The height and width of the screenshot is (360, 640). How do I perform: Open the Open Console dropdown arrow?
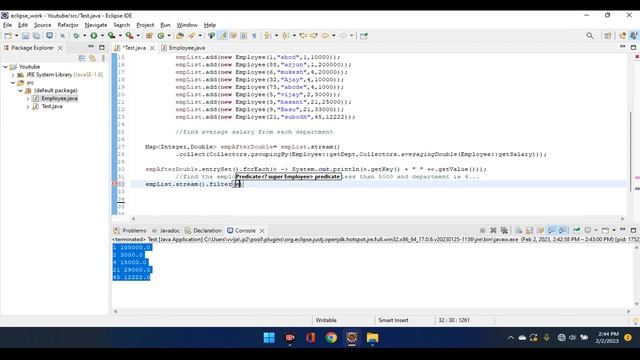(614, 231)
